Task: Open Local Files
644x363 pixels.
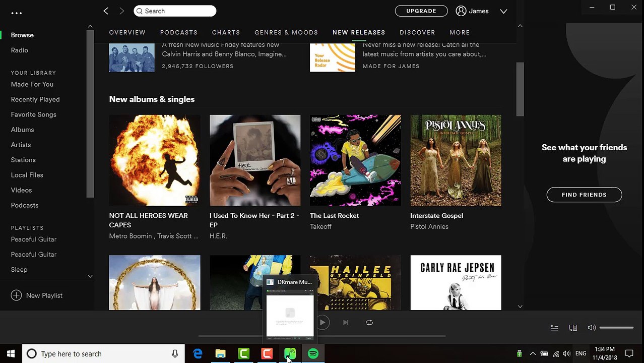Action: click(x=27, y=175)
